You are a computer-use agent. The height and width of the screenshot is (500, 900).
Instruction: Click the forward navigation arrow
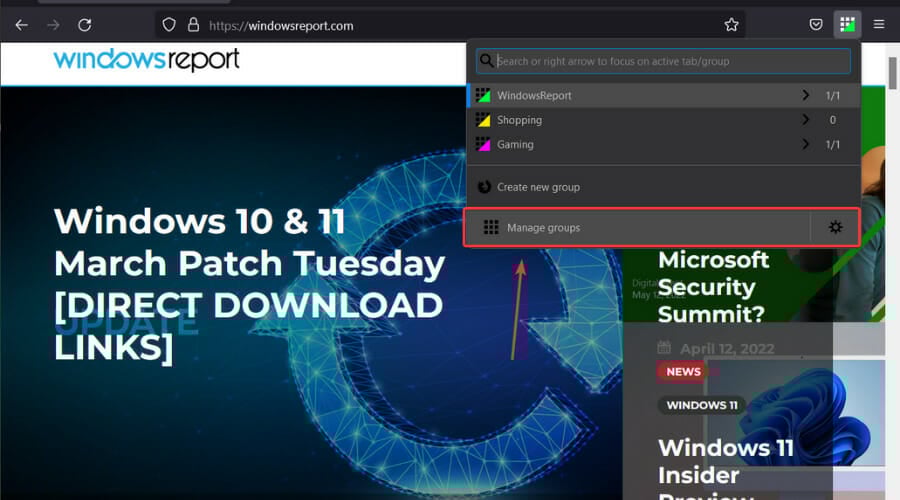[x=53, y=25]
